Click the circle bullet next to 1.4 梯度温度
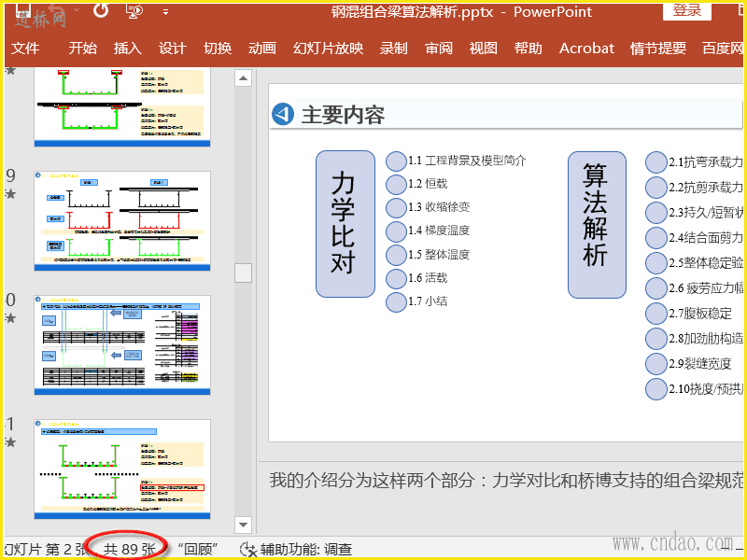The image size is (747, 560). (x=396, y=231)
